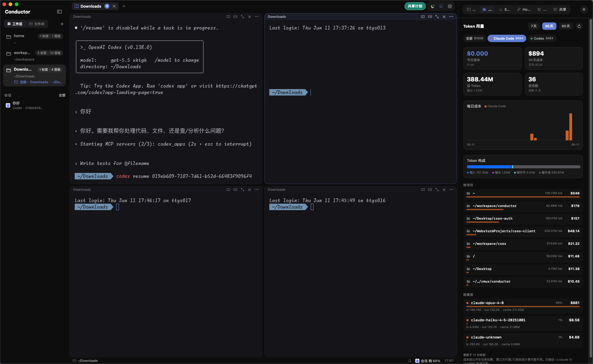Image resolution: width=593 pixels, height=364 pixels.
Task: Close the right Token usage panel
Action: pyautogui.click(x=584, y=10)
